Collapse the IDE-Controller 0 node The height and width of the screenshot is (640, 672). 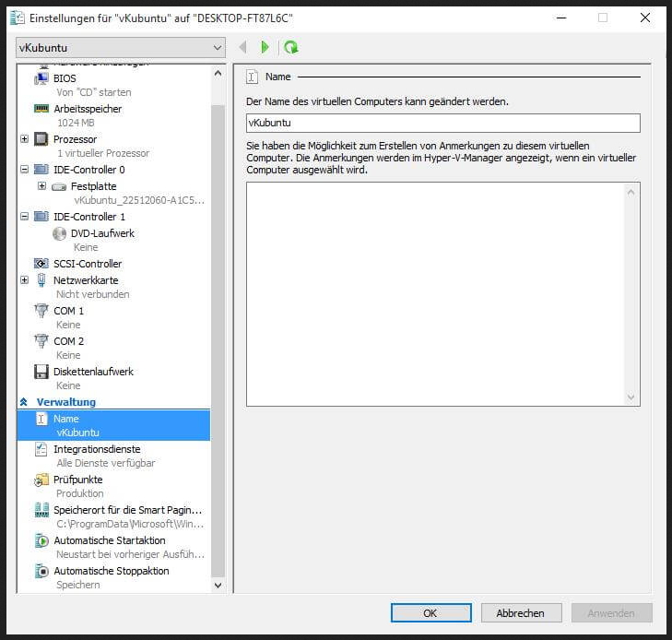[25, 170]
